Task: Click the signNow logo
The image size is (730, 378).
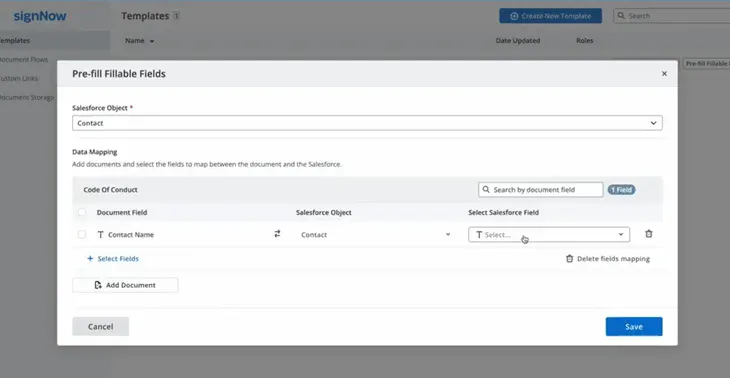Action: (40, 16)
